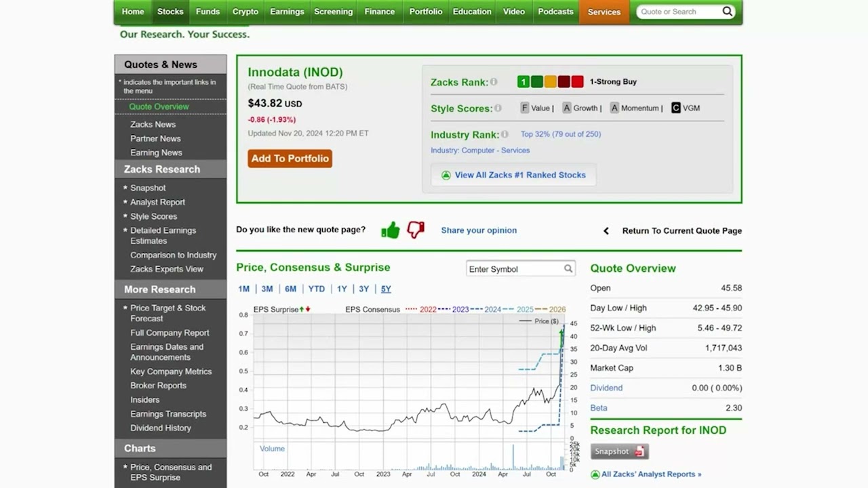The height and width of the screenshot is (488, 868).
Task: Click the Dividend link in Quote Overview
Action: click(606, 388)
